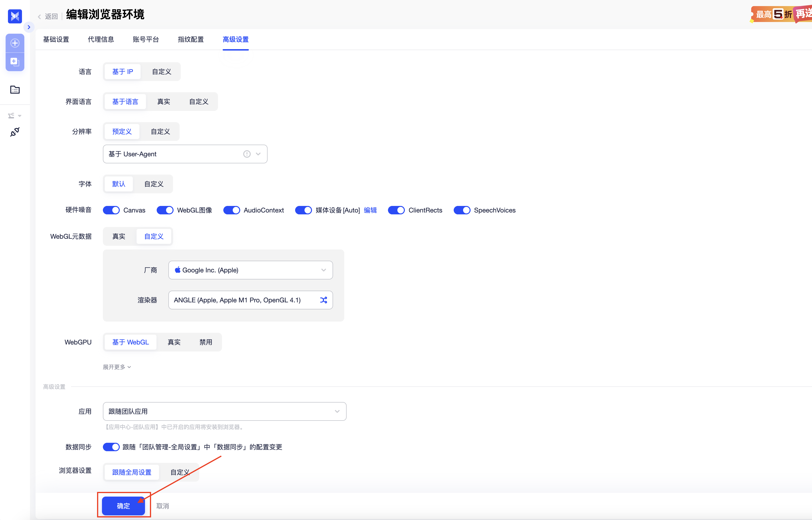Screen dimensions: 812x520
Task: Select 默认 for 字体
Action: (119, 184)
